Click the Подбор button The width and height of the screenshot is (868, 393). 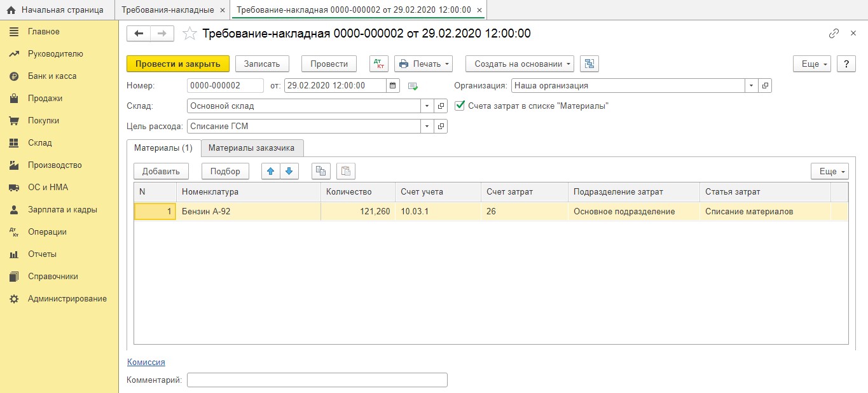[x=226, y=171]
